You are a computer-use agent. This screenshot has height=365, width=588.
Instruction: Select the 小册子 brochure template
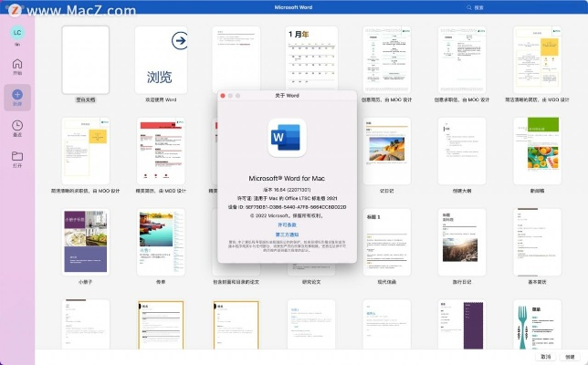(86, 242)
